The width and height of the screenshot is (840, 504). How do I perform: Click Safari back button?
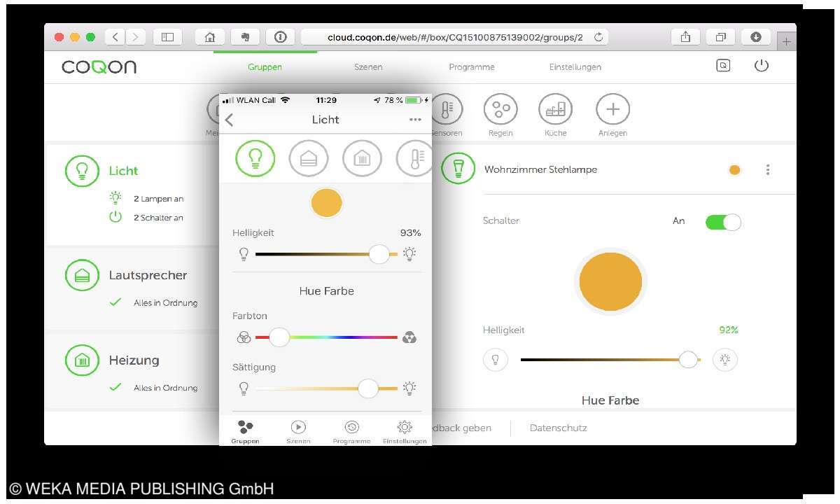[x=115, y=37]
